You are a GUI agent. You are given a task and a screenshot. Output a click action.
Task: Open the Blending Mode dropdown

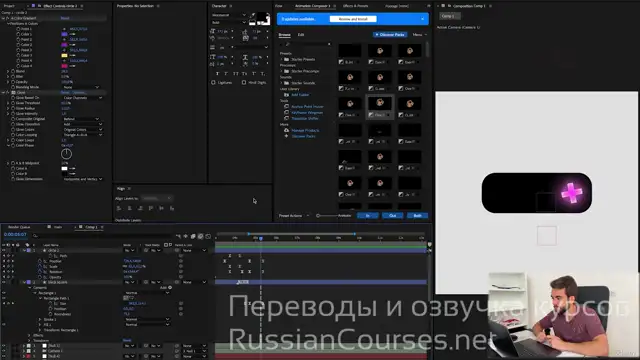point(81,87)
